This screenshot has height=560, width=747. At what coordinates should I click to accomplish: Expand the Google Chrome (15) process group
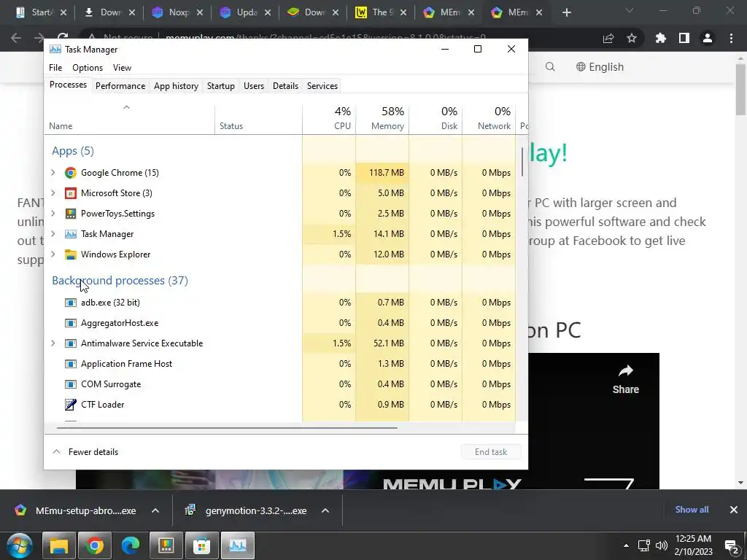(x=53, y=173)
